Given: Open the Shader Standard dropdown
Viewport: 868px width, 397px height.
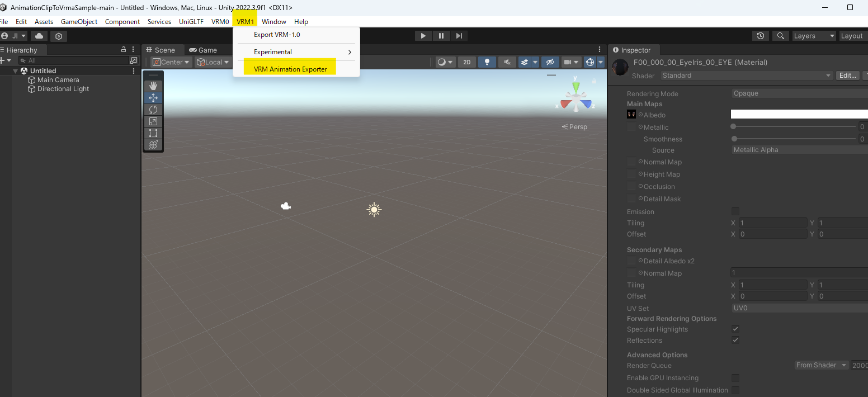Looking at the screenshot, I should click(x=747, y=75).
